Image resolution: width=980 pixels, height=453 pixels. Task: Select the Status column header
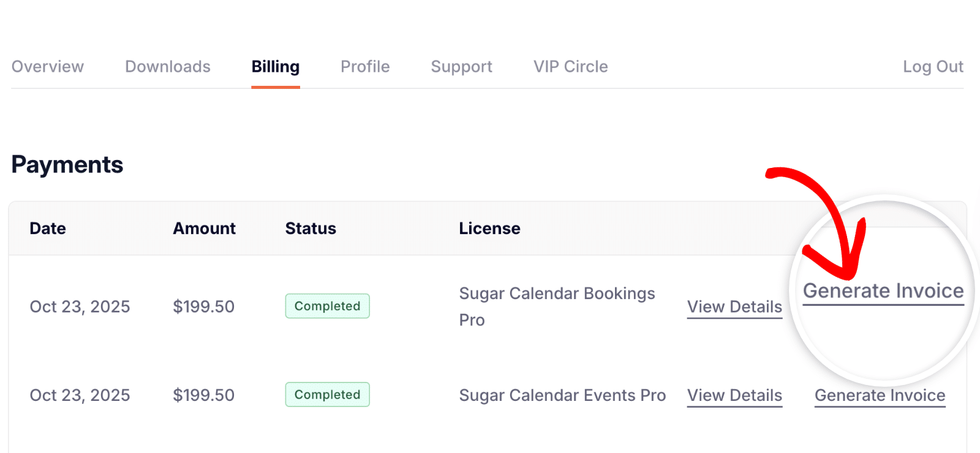click(x=311, y=228)
